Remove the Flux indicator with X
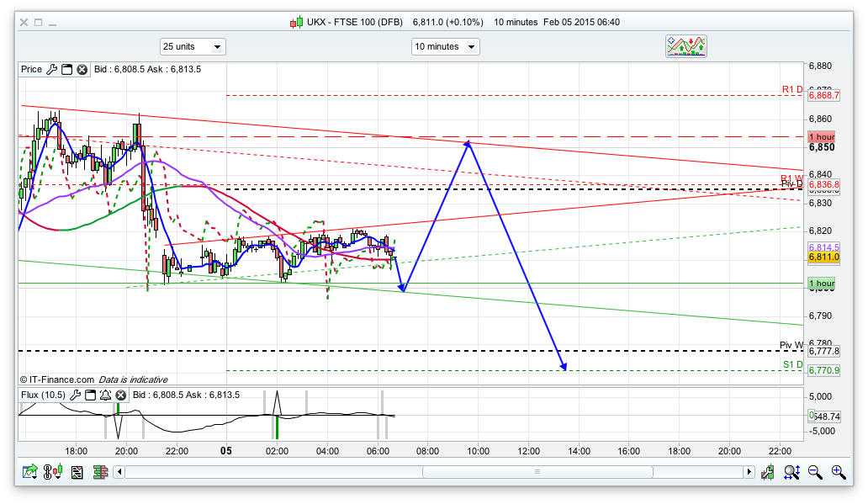Viewport: 868px width, 504px height. (120, 395)
